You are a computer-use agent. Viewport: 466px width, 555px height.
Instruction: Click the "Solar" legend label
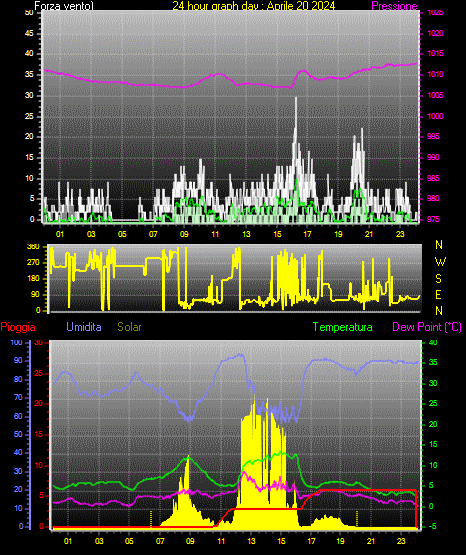tap(129, 327)
